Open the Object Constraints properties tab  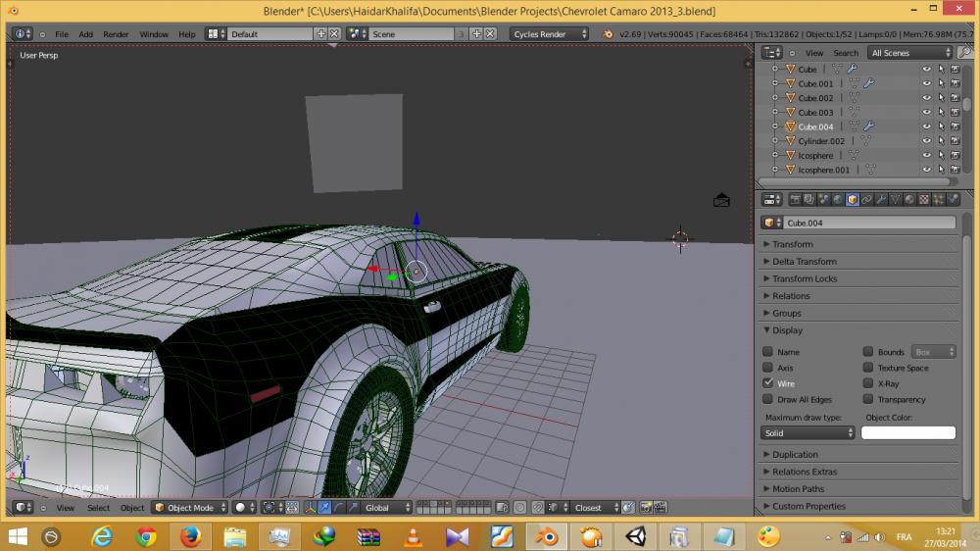coord(867,199)
